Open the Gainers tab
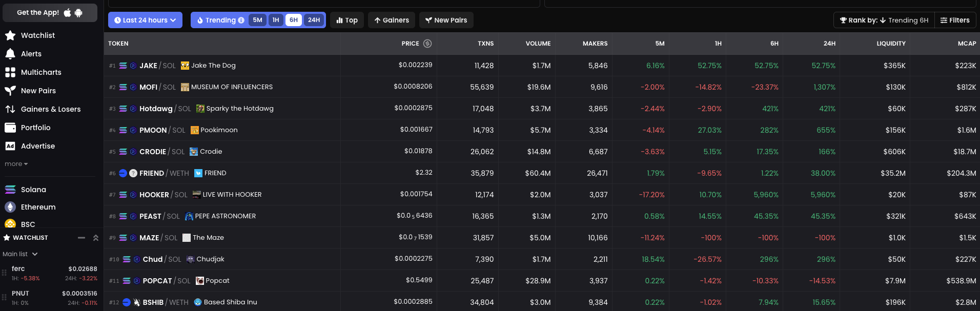The width and height of the screenshot is (980, 311). (x=392, y=20)
